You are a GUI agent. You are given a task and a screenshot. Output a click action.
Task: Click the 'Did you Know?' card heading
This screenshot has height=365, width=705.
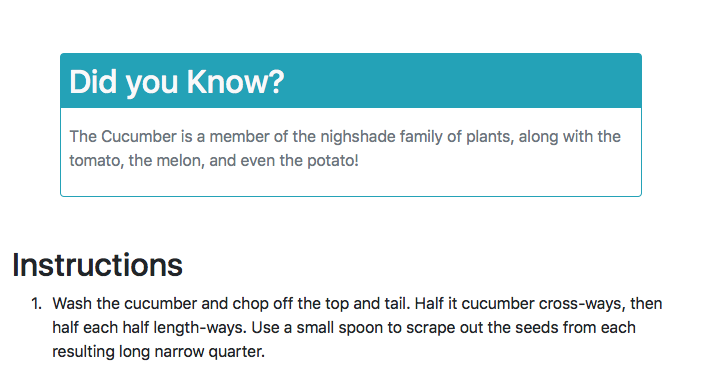click(177, 82)
